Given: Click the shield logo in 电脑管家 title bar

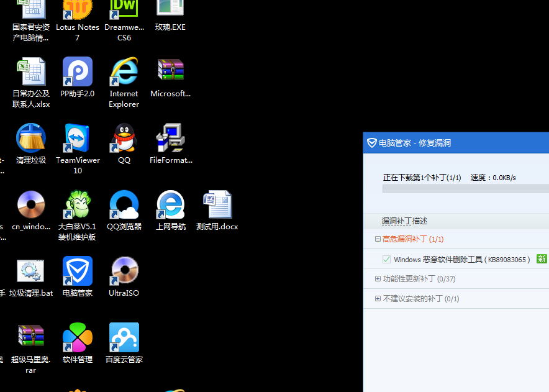Looking at the screenshot, I should (x=372, y=143).
